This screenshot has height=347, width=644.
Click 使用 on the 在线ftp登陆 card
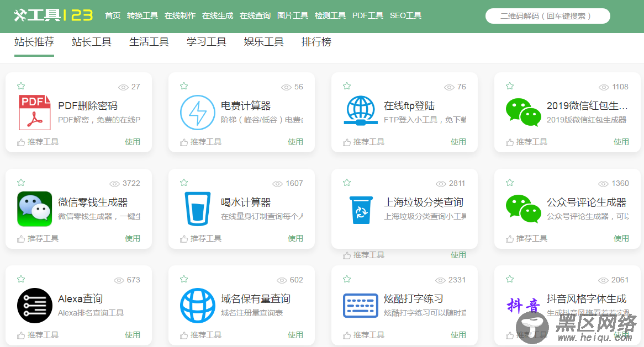458,142
